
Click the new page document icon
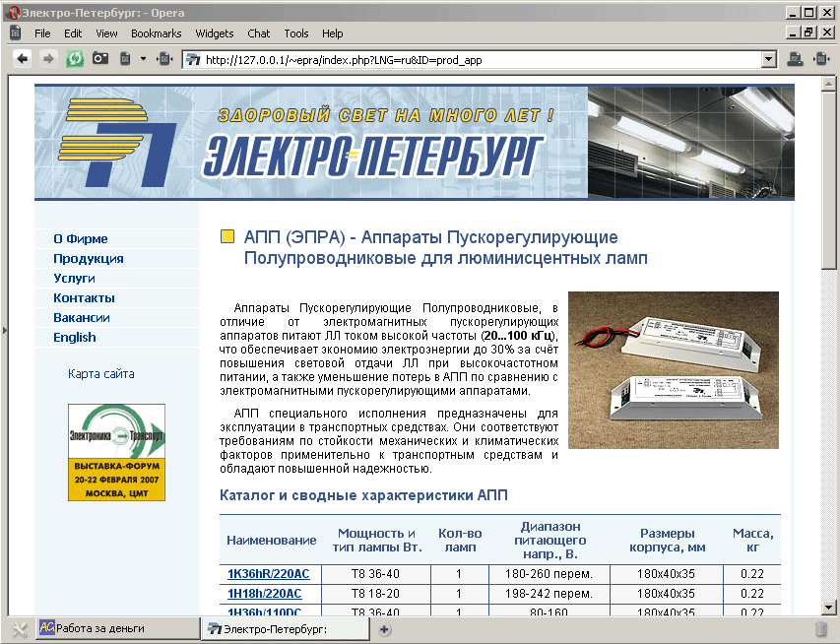pyautogui.click(x=125, y=58)
